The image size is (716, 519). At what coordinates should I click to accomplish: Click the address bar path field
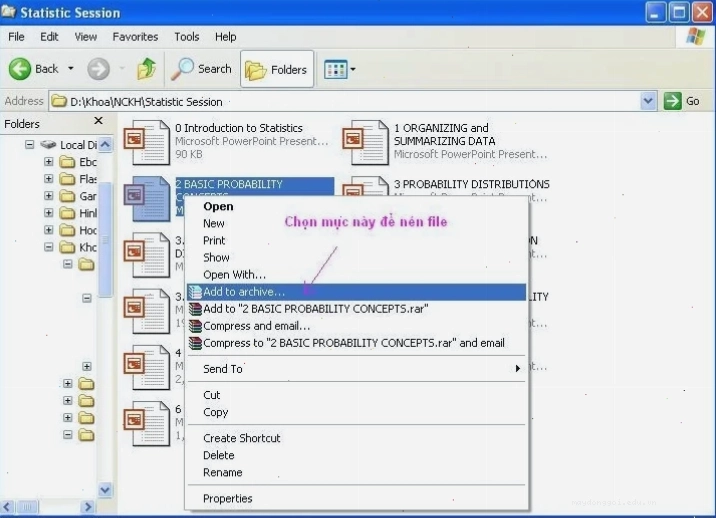pos(345,101)
